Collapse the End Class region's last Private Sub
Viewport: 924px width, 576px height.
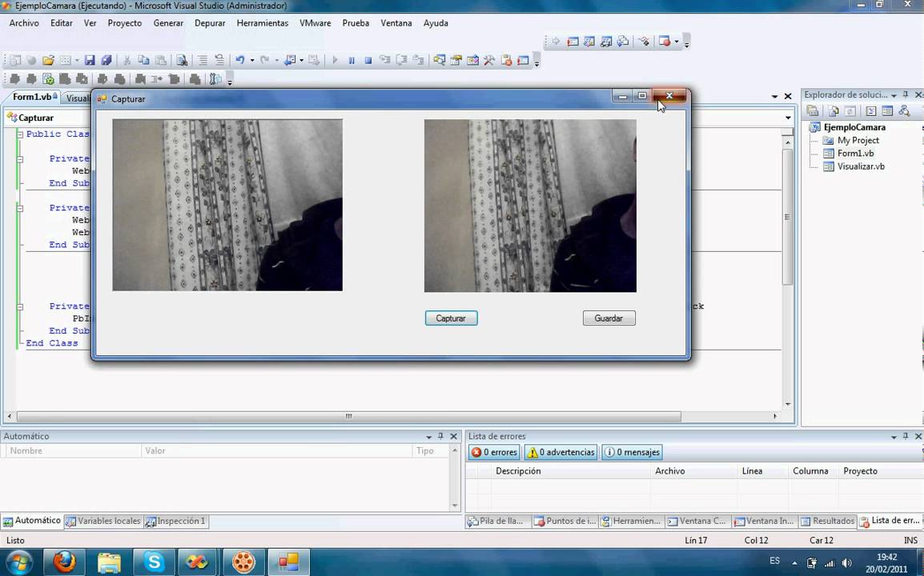19,306
